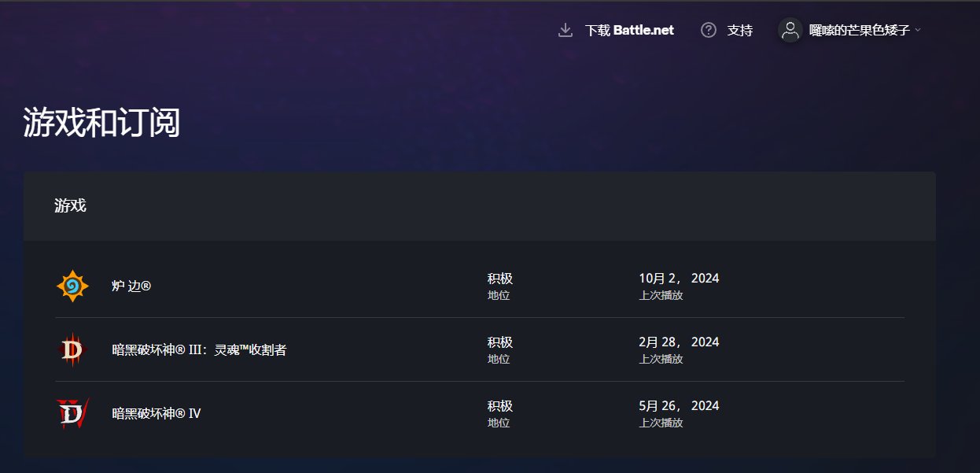Click the question mark support icon
The height and width of the screenshot is (473, 980).
[x=709, y=31]
